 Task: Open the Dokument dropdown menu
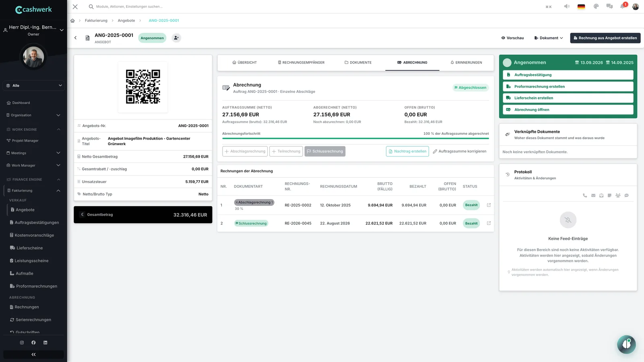pyautogui.click(x=549, y=38)
